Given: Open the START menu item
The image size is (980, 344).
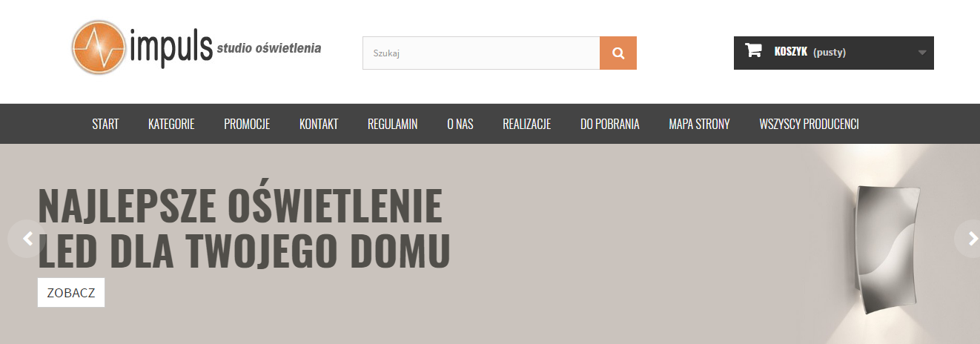Looking at the screenshot, I should (x=105, y=125).
